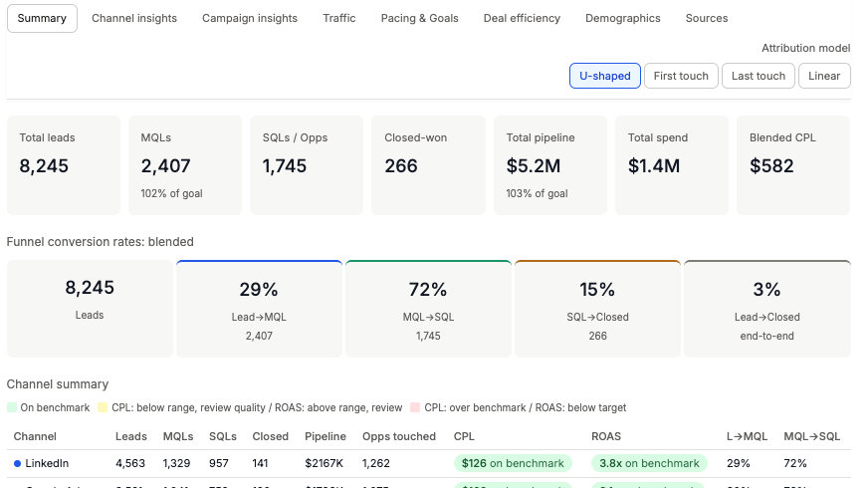The height and width of the screenshot is (488, 868).
Task: Click Funnel conversion rates: blended heading
Action: [x=101, y=242]
